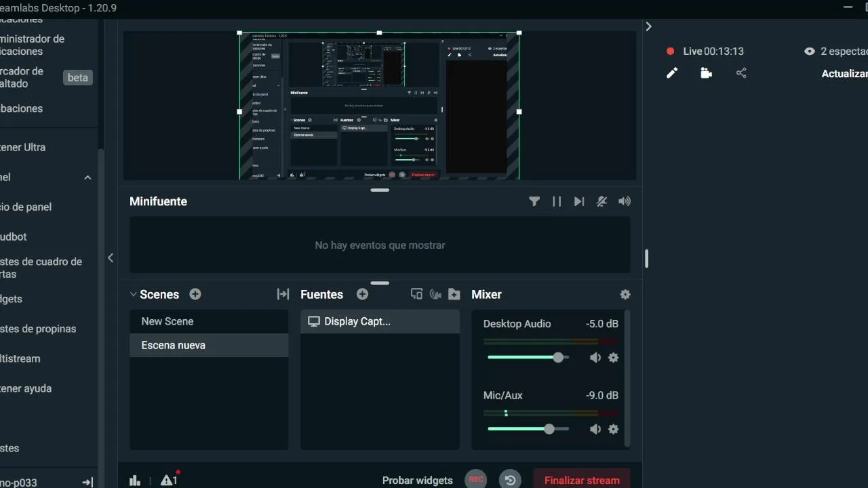Collapse the panel section chevron in sidebar
Screen dimensions: 868x488
[x=87, y=178]
